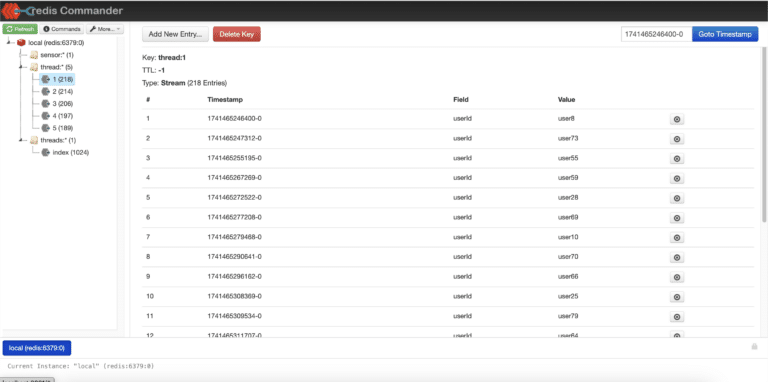Delete entry row with value user73
The image size is (768, 382).
(x=677, y=139)
